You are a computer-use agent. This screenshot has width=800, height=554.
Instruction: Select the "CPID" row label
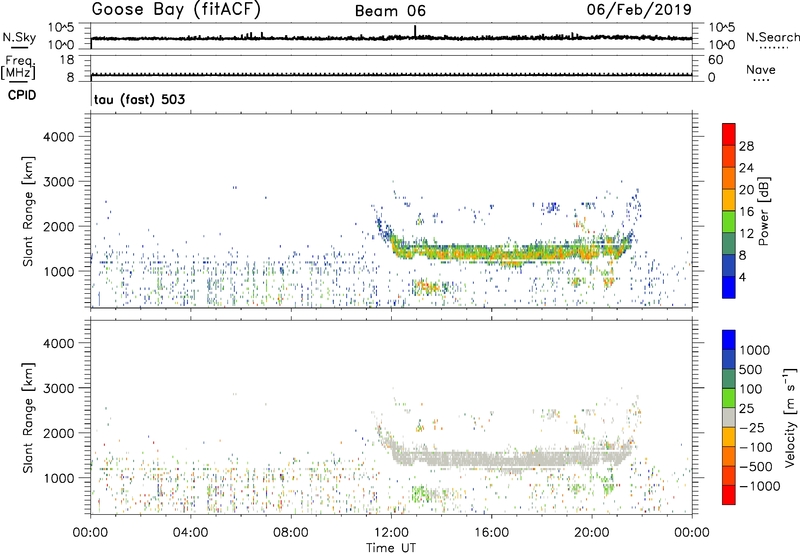(22, 95)
